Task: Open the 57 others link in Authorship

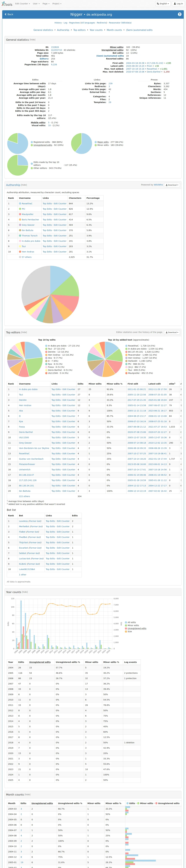Action: 27,257
